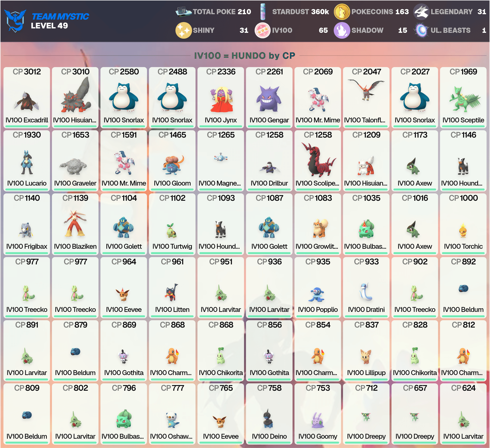Click the "CP 2069" Mr. Mime value
Screen dimensions: 490x448
[x=318, y=72]
